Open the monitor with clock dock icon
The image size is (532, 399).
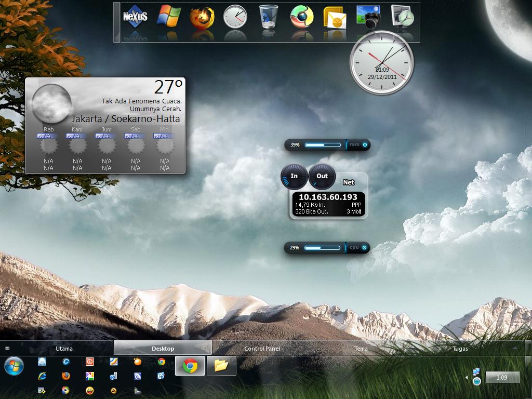(403, 16)
